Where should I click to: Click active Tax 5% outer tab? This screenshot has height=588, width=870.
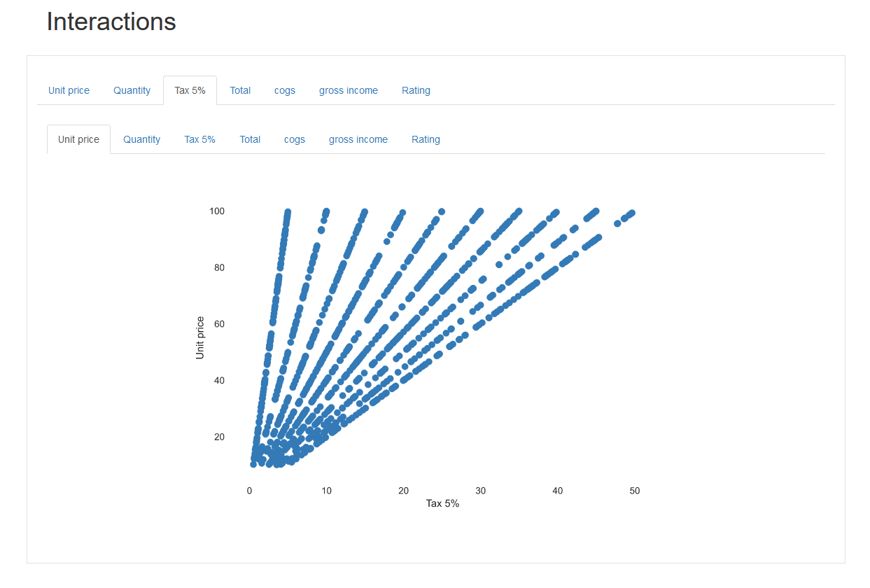pos(190,90)
